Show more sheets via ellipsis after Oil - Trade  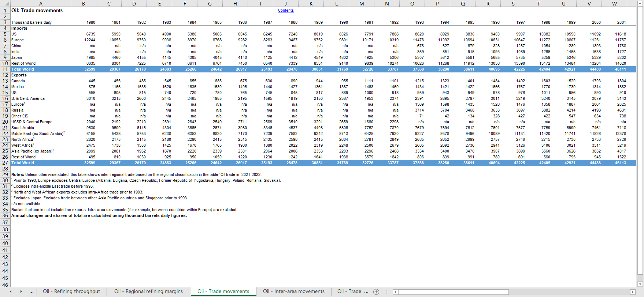[366, 292]
